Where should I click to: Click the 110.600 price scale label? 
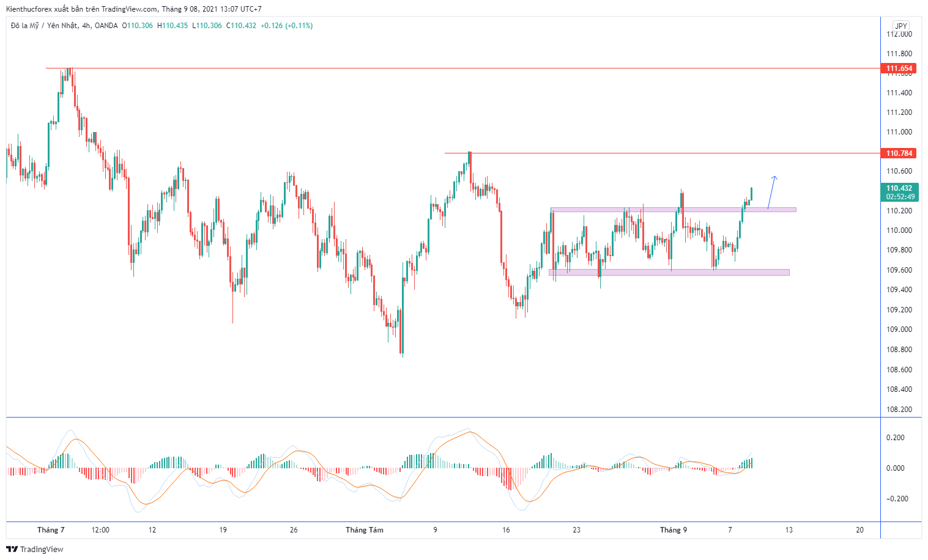899,171
